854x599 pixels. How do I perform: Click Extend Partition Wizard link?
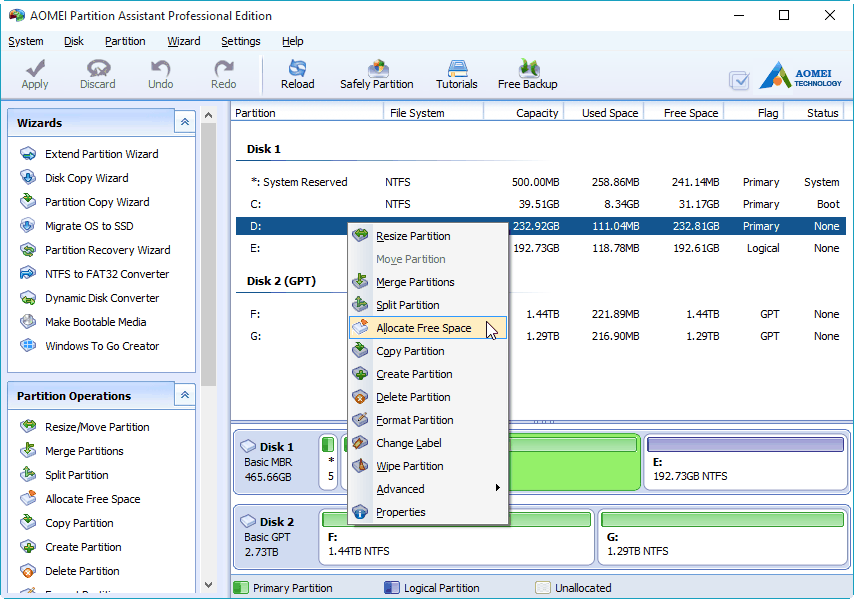pyautogui.click(x=101, y=154)
